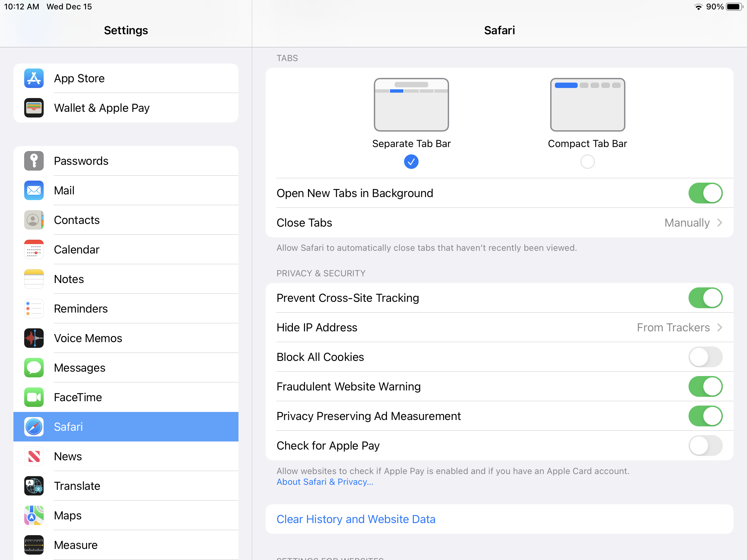Screen dimensions: 747x560
Task: Enable Block All Cookies switch
Action: (705, 357)
